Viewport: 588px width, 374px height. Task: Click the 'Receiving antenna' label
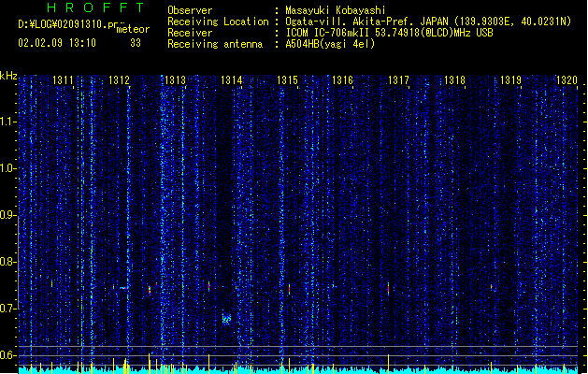pos(215,44)
